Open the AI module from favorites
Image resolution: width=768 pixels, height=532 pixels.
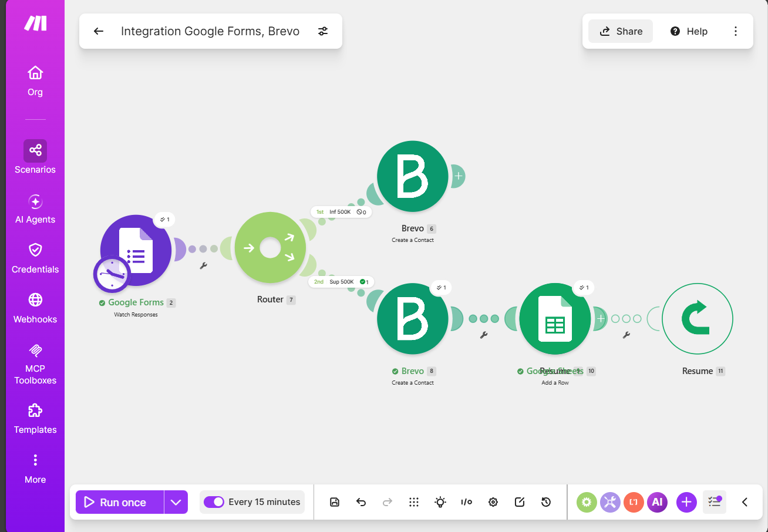(x=657, y=502)
